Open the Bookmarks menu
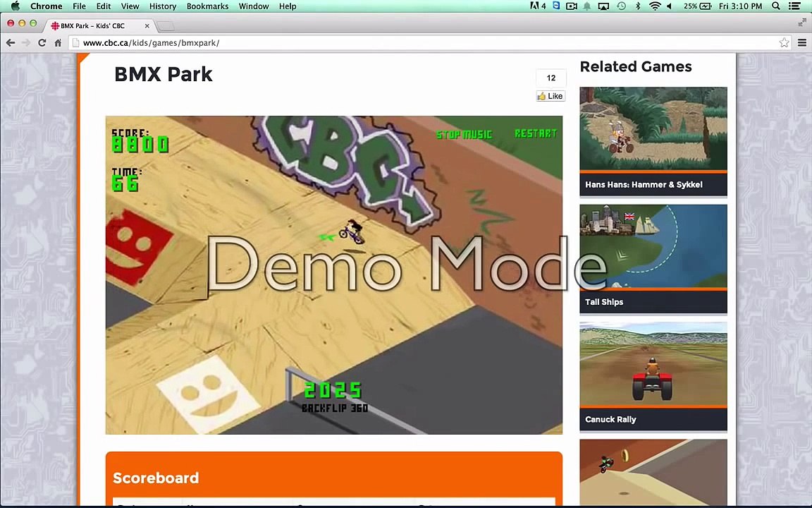The image size is (812, 508). 207,6
